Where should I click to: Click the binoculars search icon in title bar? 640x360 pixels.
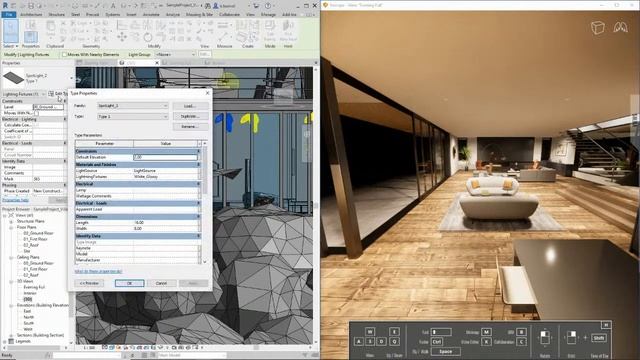[208, 6]
